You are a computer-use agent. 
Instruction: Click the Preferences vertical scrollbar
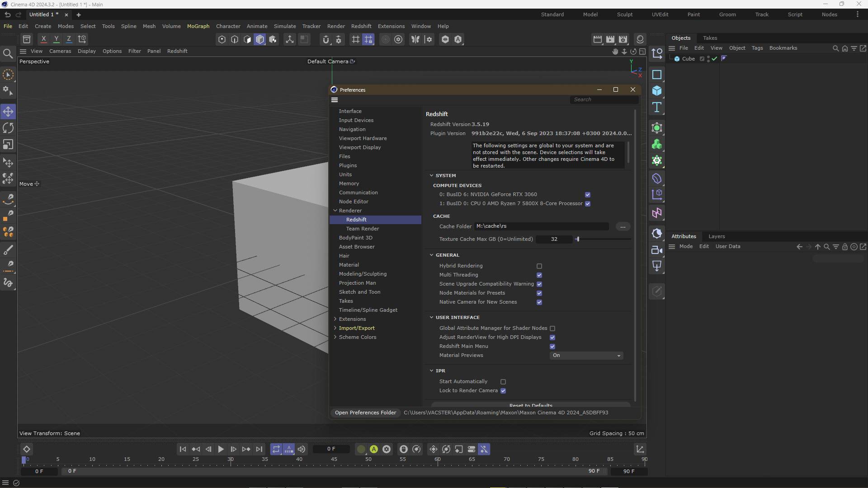tap(635, 255)
